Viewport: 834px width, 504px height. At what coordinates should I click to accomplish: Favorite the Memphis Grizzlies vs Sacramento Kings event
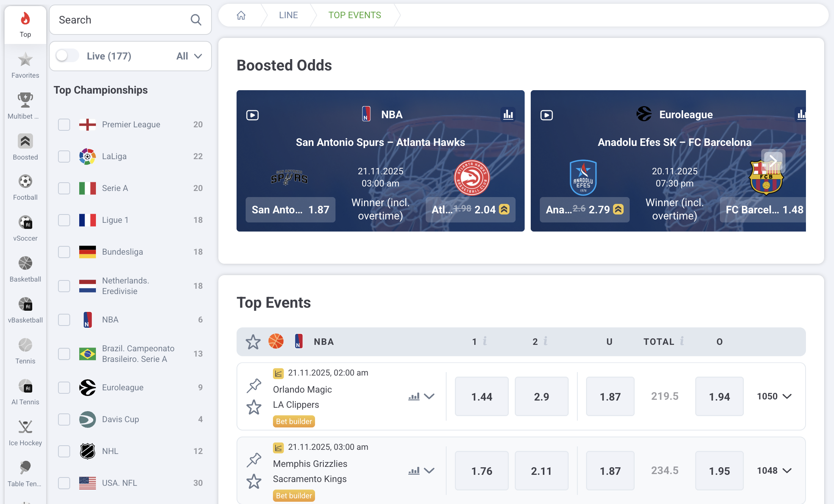pos(254,482)
